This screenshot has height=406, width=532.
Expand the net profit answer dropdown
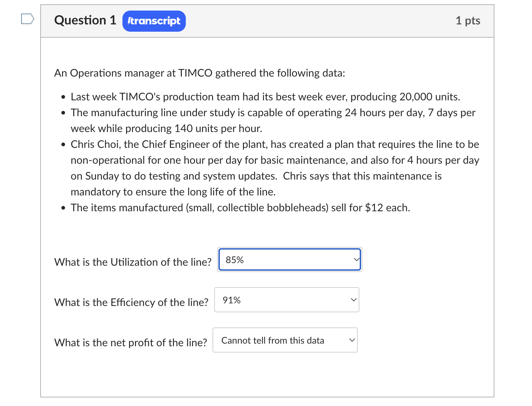tap(285, 340)
